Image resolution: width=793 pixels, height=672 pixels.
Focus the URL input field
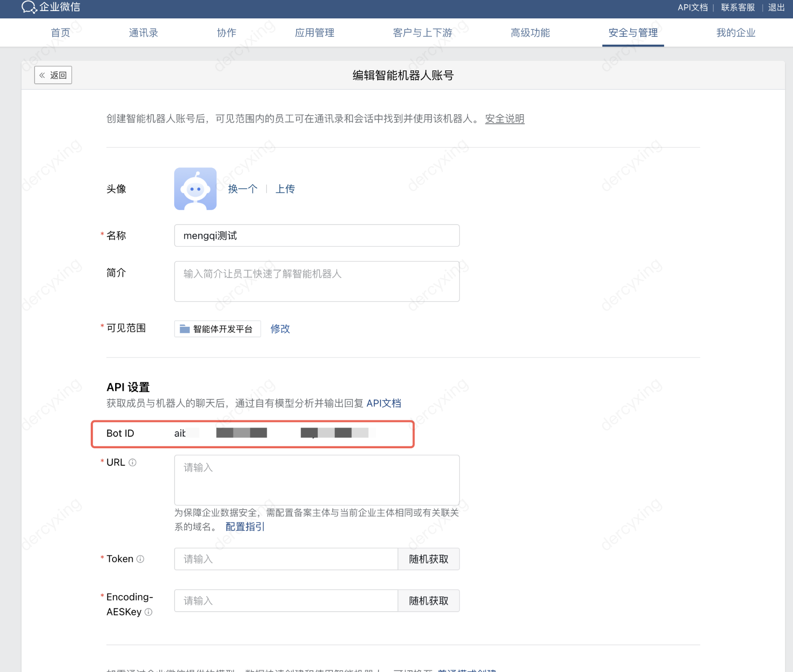coord(317,480)
